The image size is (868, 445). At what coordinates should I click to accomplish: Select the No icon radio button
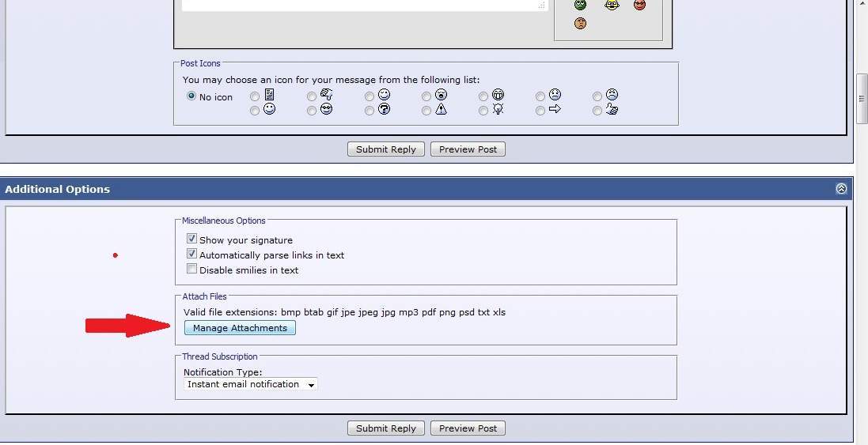tap(191, 96)
